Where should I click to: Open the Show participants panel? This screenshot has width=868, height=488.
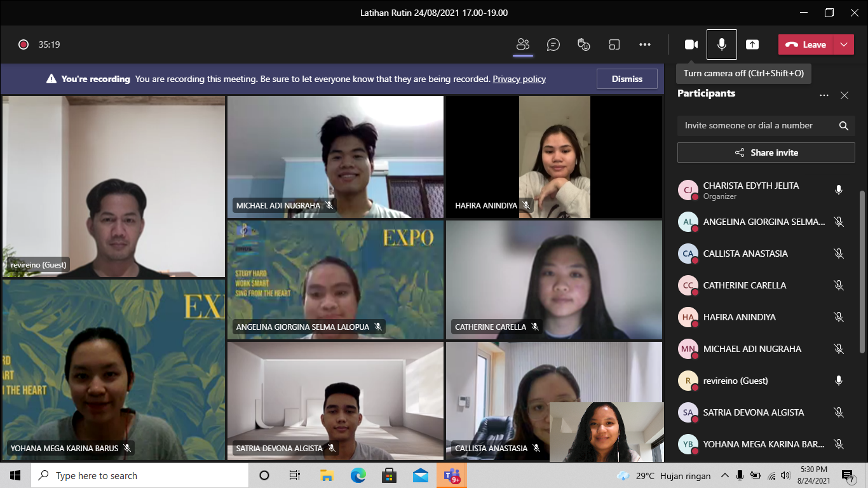click(x=522, y=44)
